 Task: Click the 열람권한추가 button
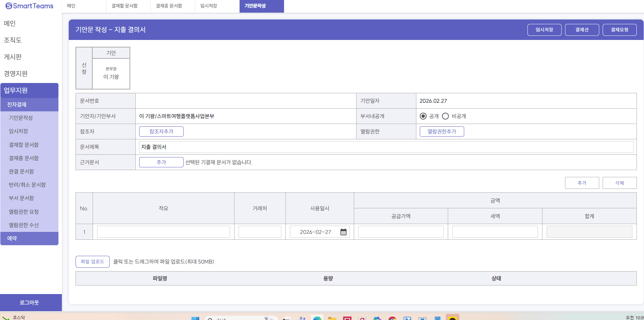click(x=442, y=131)
